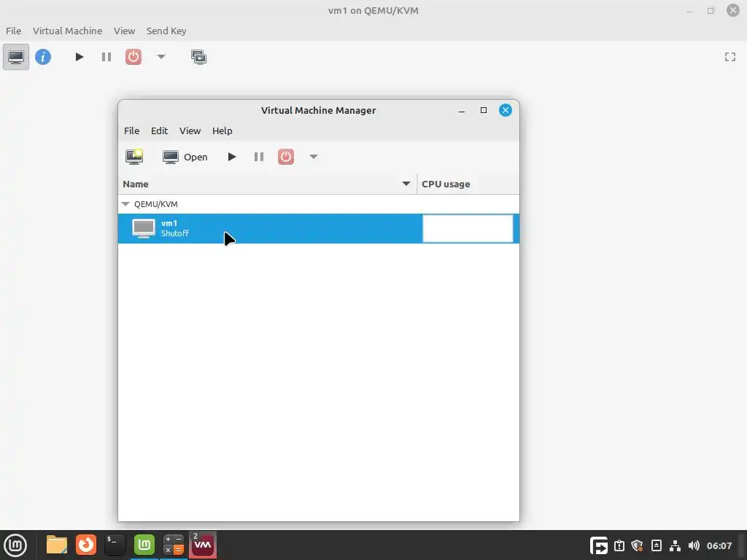The width and height of the screenshot is (747, 560).
Task: Select the vm1 Shutoff row
Action: point(319,228)
